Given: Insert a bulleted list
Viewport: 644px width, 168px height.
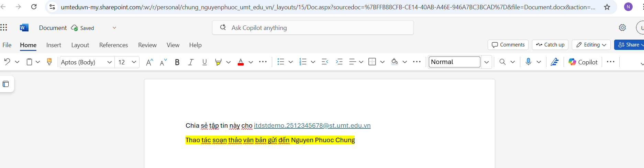Looking at the screenshot, I should 281,62.
